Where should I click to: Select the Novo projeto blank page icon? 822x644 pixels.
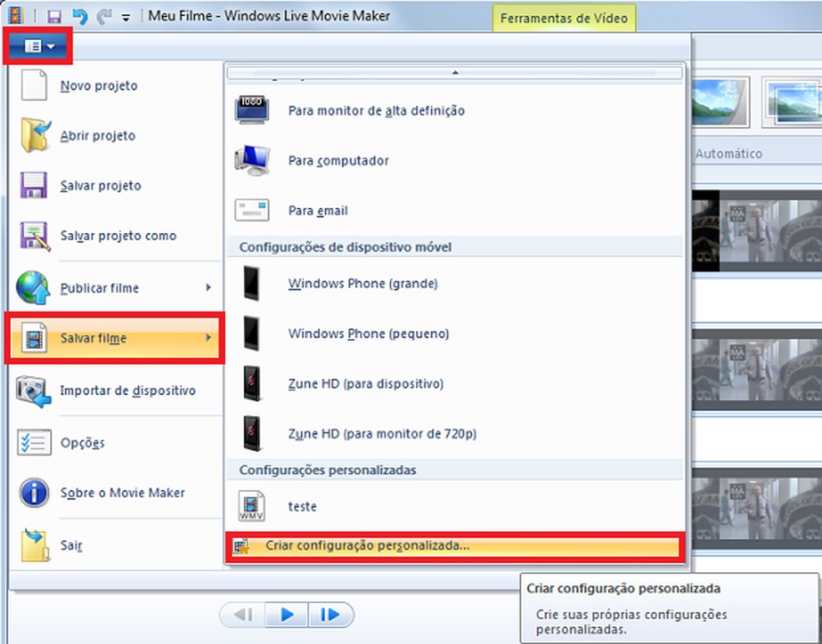[x=33, y=84]
